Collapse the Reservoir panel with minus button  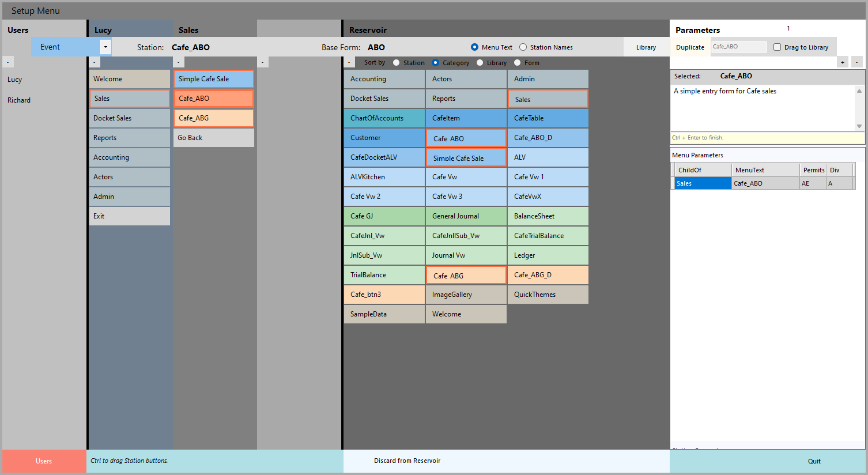click(x=349, y=62)
